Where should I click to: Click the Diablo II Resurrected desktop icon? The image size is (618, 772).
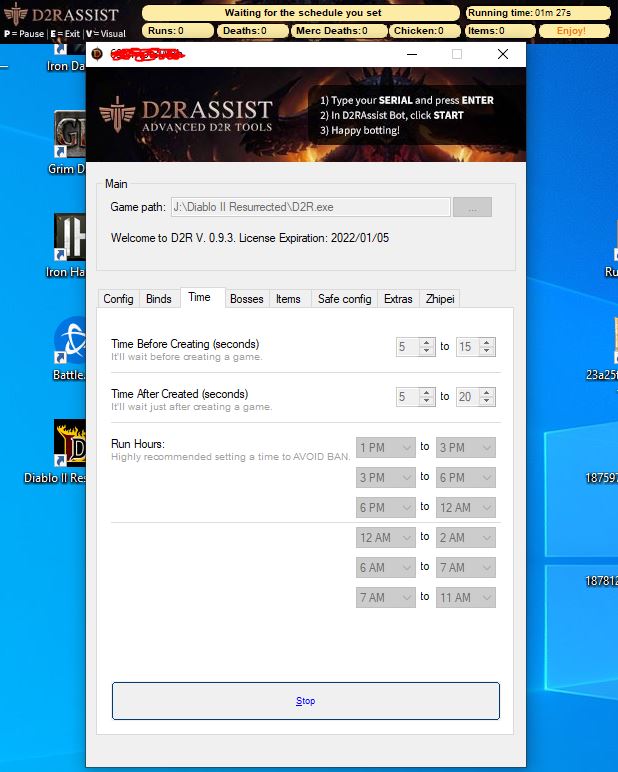tap(70, 444)
